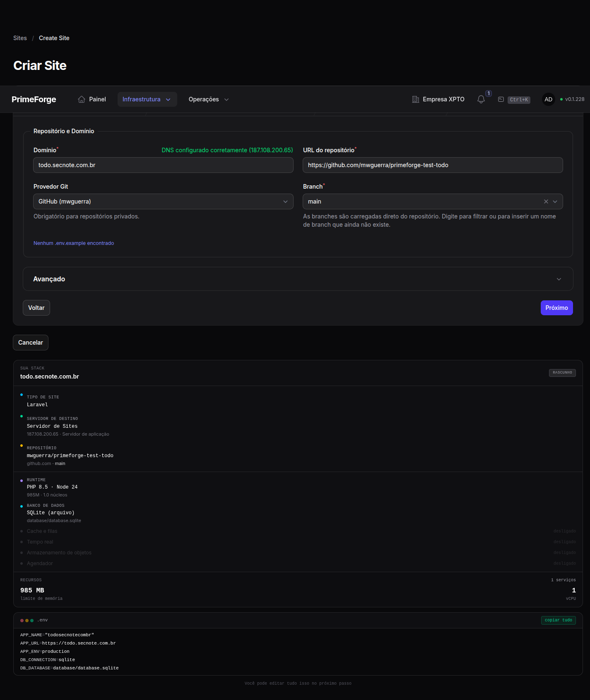Click the Ctrl+K shortcut badge
This screenshot has width=590, height=700.
tap(519, 100)
